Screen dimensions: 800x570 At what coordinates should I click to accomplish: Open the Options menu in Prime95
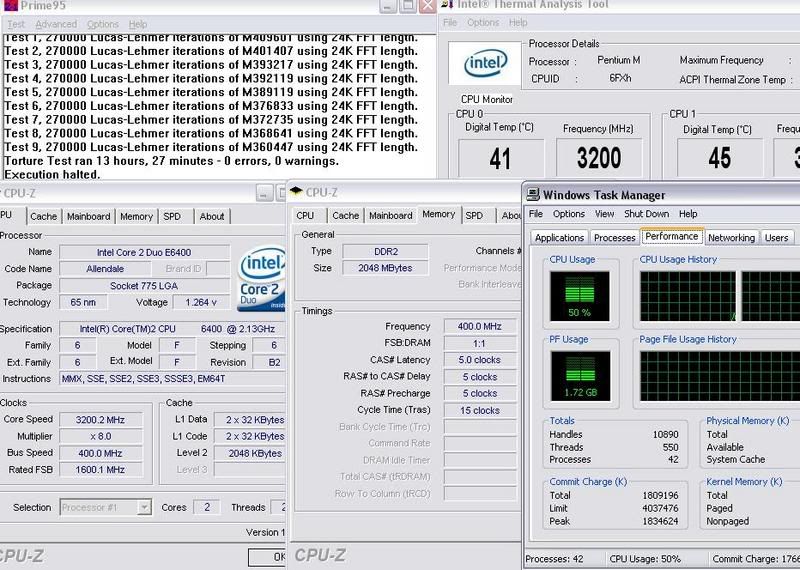pos(103,24)
